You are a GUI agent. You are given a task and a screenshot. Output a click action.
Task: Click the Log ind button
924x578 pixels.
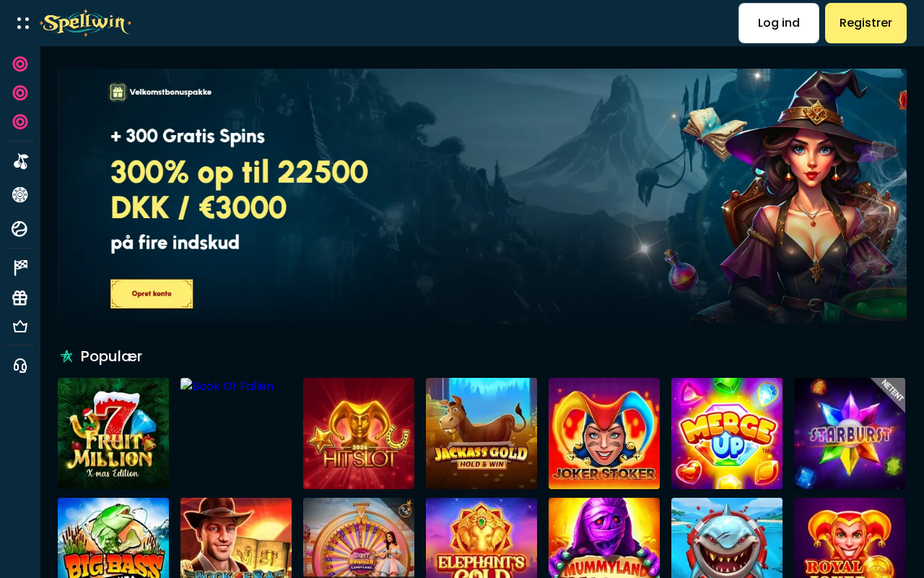[x=779, y=23]
